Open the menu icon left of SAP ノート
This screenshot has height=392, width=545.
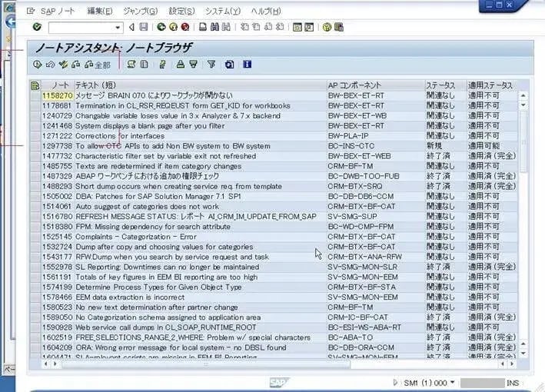[x=31, y=11]
